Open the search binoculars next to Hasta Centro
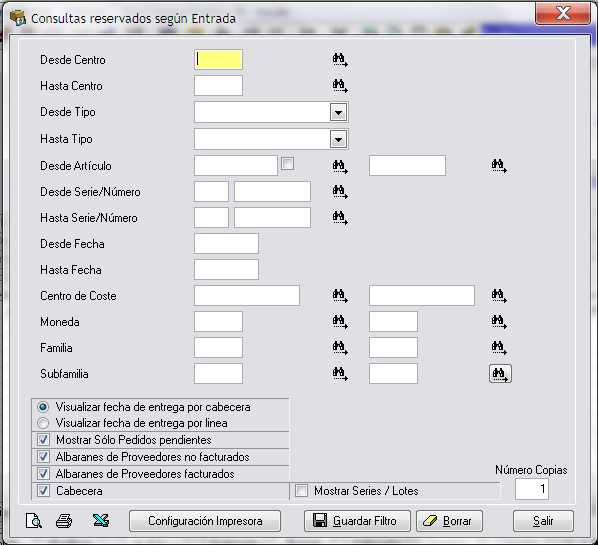The image size is (598, 545). pyautogui.click(x=339, y=86)
